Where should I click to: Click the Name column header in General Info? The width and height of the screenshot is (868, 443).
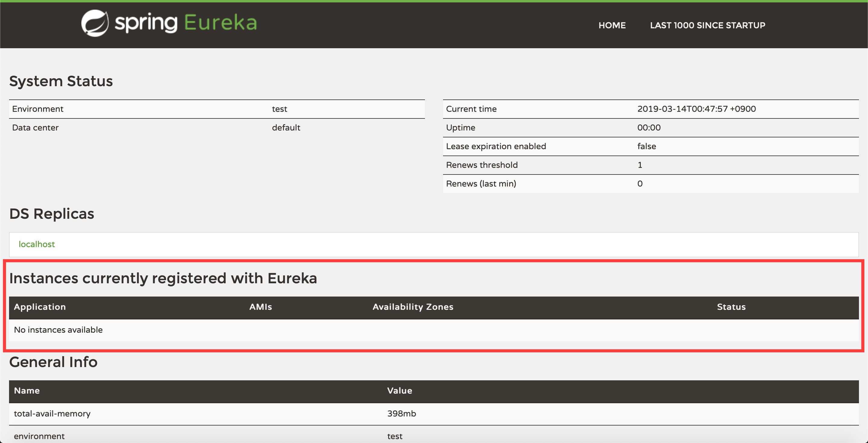[x=27, y=391]
